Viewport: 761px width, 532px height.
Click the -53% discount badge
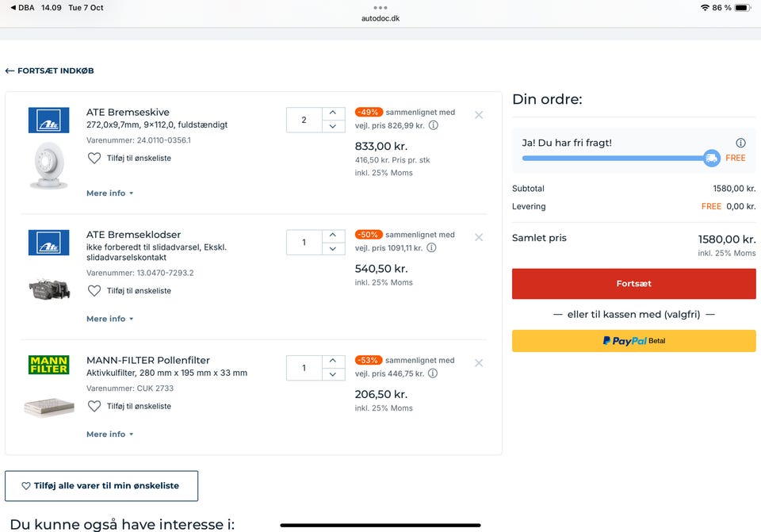[x=369, y=360]
